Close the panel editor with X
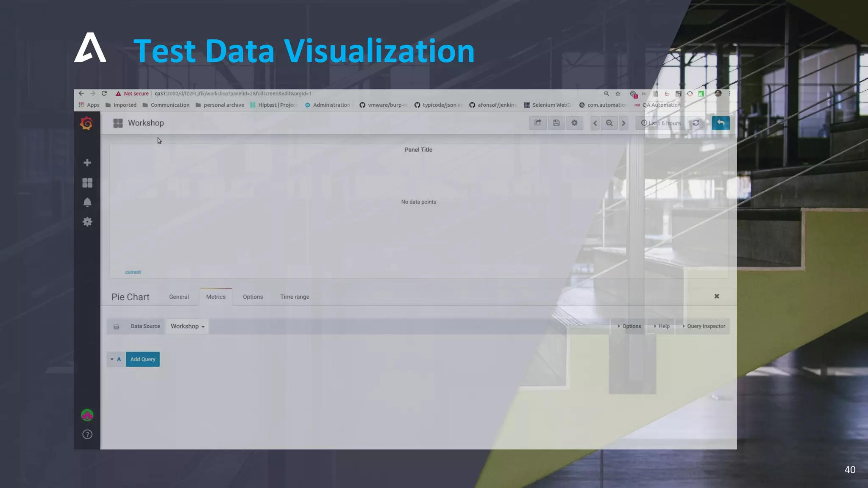The width and height of the screenshot is (868, 488). click(717, 296)
